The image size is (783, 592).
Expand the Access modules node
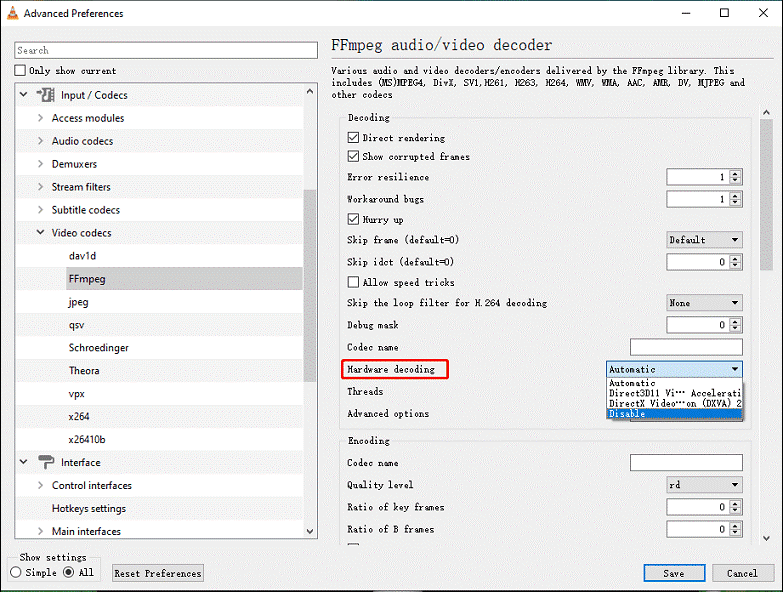(x=40, y=118)
